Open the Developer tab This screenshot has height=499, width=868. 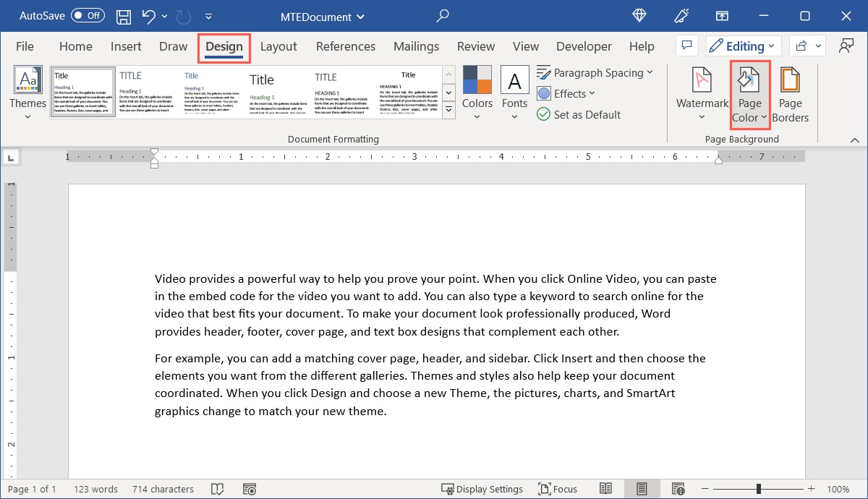(x=583, y=46)
